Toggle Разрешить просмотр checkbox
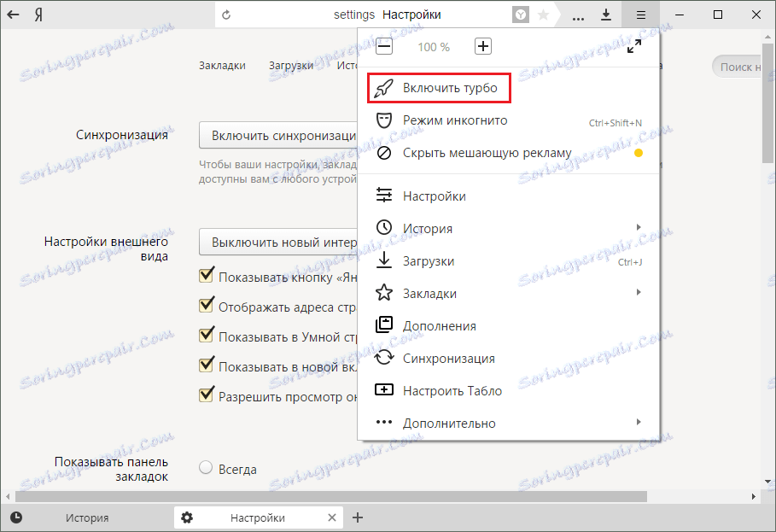Screen dimensions: 776x532 click(x=207, y=395)
